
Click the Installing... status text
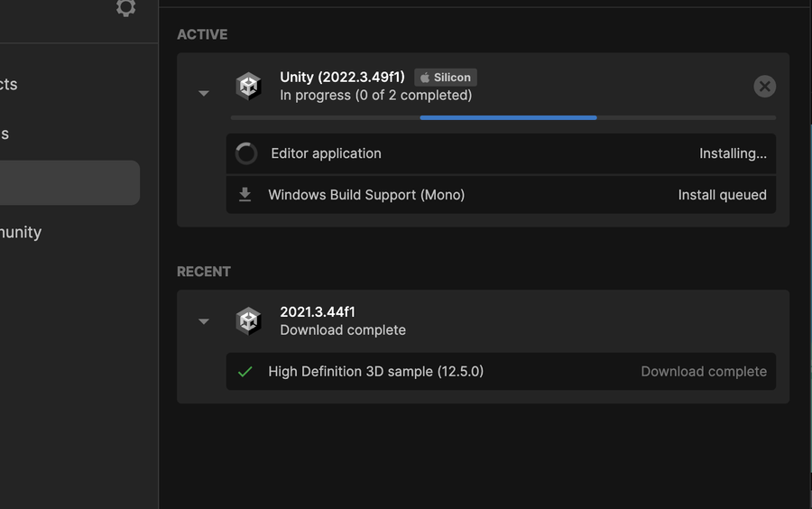tap(733, 153)
